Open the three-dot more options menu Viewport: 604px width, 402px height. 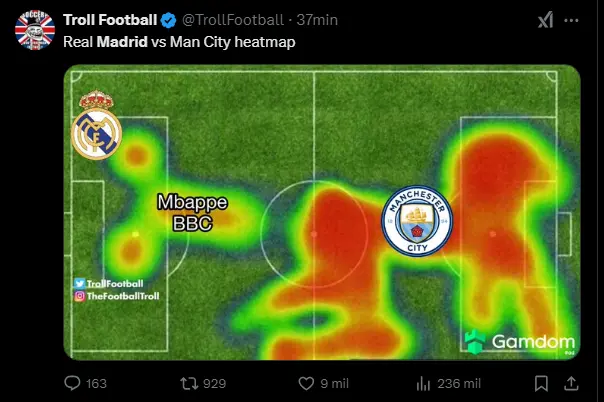[571, 20]
